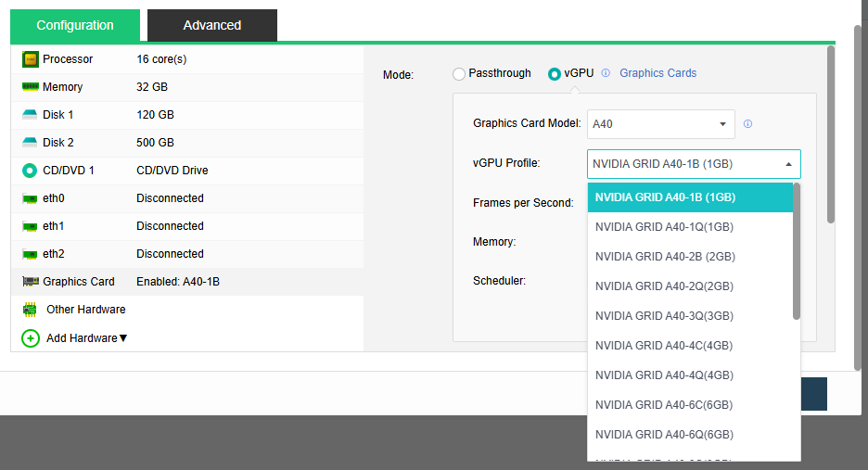Open the Graphics Cards link

click(657, 73)
